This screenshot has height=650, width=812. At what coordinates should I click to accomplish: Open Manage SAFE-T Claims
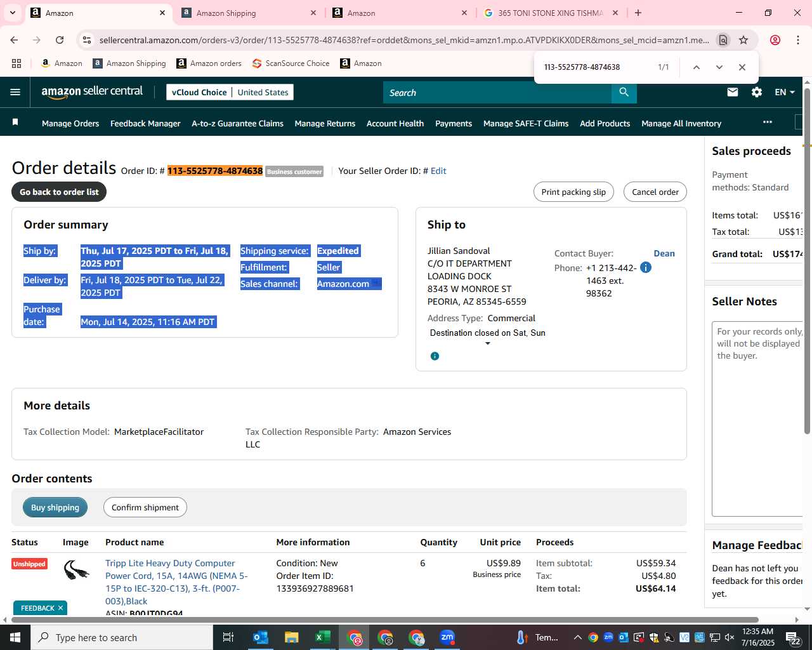coord(526,123)
